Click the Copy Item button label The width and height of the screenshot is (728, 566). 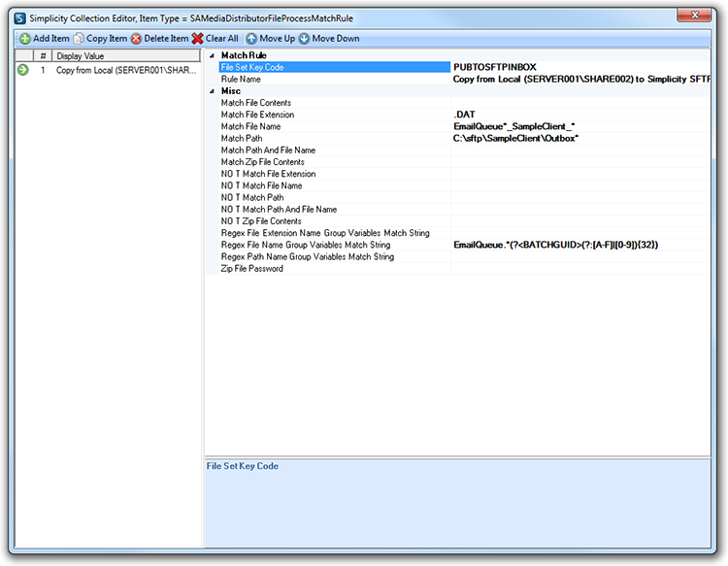pyautogui.click(x=107, y=39)
